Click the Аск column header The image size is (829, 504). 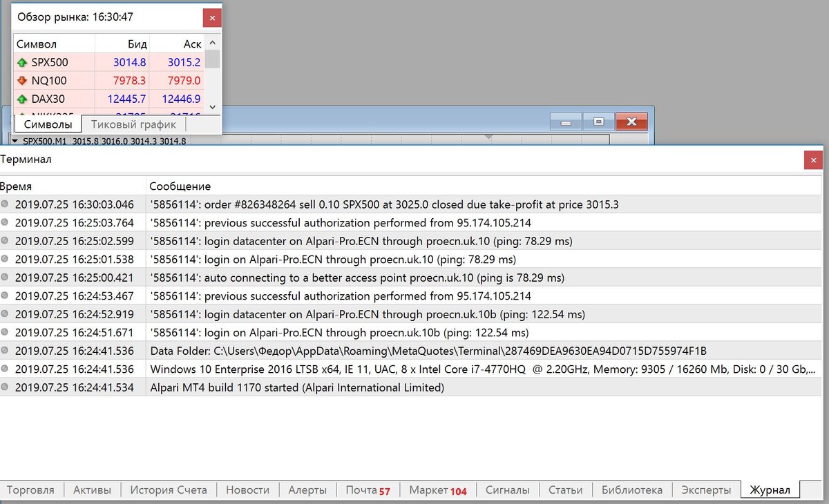[177, 44]
